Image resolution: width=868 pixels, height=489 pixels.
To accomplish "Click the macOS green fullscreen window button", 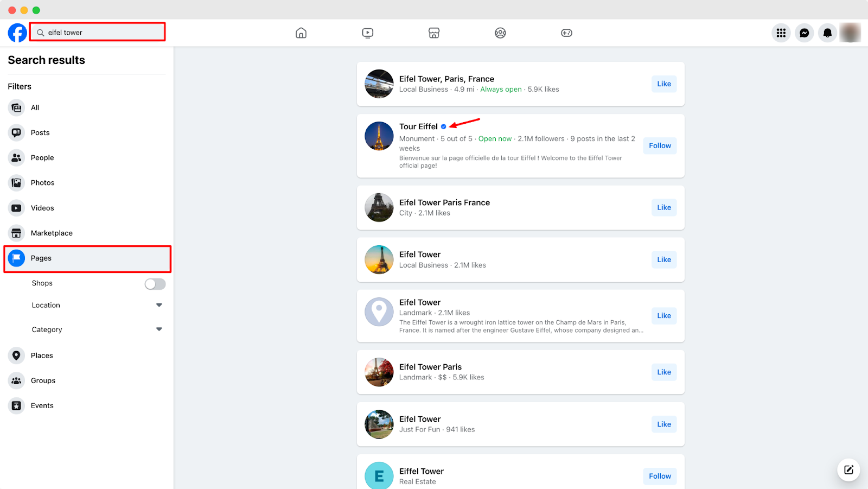I will coord(36,10).
